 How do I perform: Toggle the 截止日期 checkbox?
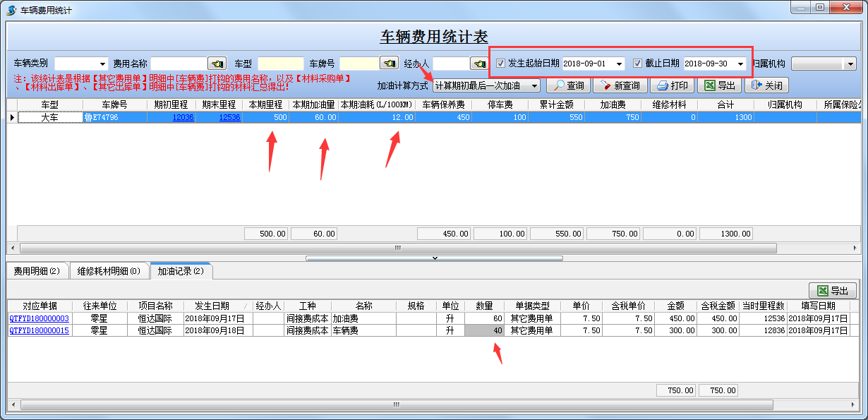(638, 64)
